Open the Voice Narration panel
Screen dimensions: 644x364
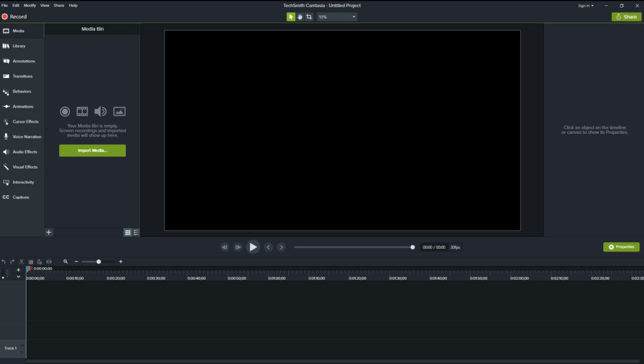22,136
